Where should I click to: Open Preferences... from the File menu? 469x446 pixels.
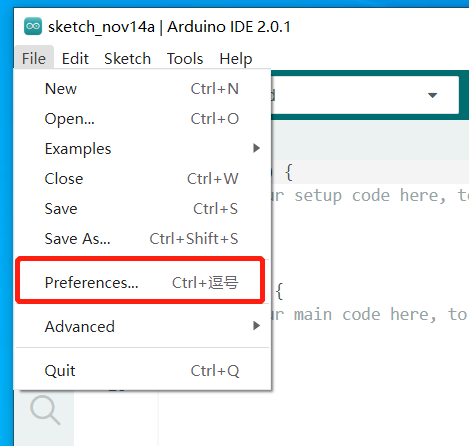[x=142, y=282]
